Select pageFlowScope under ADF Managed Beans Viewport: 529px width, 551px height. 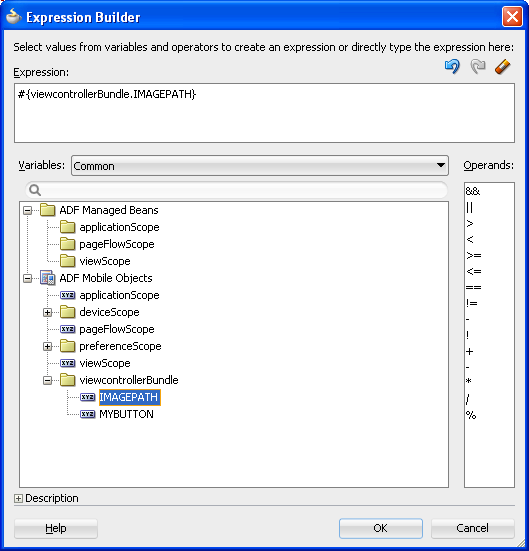pyautogui.click(x=117, y=244)
